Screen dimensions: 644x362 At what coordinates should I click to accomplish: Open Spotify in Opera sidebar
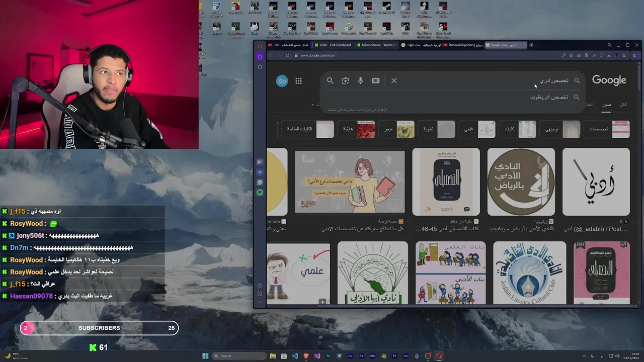click(260, 193)
